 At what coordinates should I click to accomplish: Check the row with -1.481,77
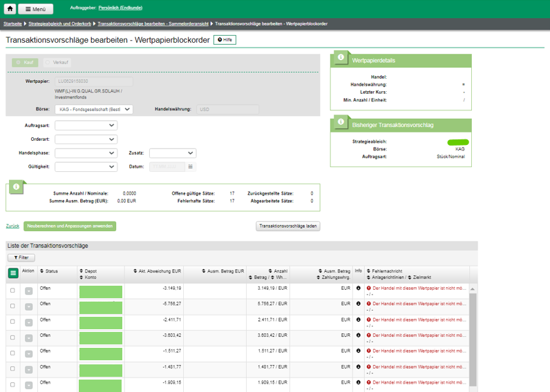(x=12, y=369)
